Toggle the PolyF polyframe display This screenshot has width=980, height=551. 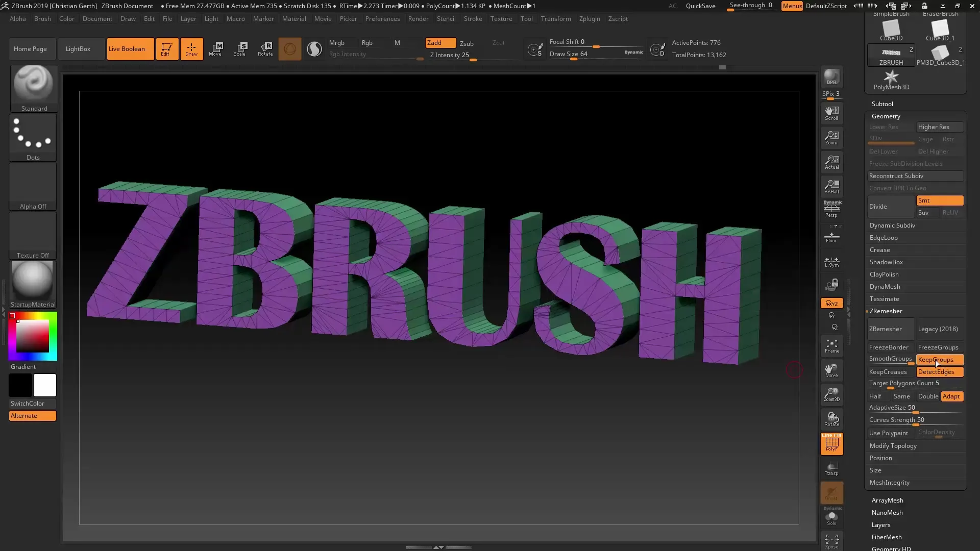tap(831, 444)
